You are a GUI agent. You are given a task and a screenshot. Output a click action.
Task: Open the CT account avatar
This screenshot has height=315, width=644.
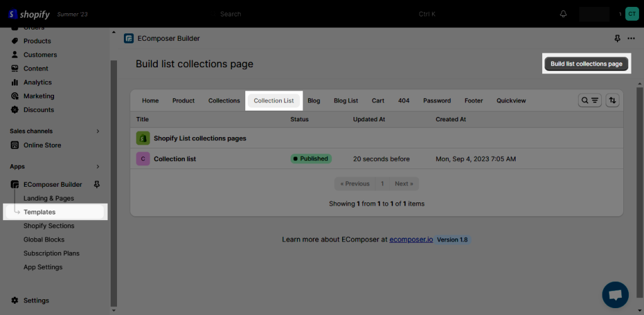pyautogui.click(x=631, y=14)
